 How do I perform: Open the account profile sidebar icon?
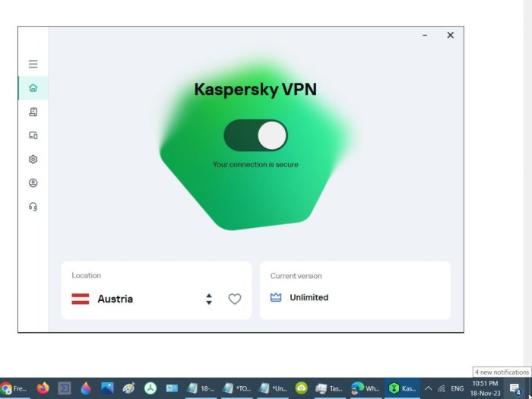click(x=33, y=183)
